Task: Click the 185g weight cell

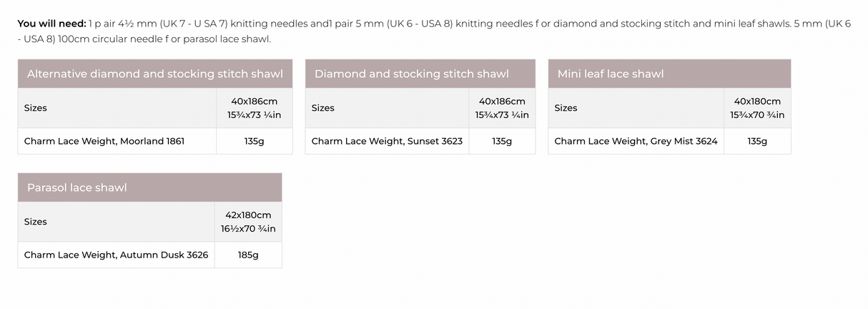Action: pos(248,255)
